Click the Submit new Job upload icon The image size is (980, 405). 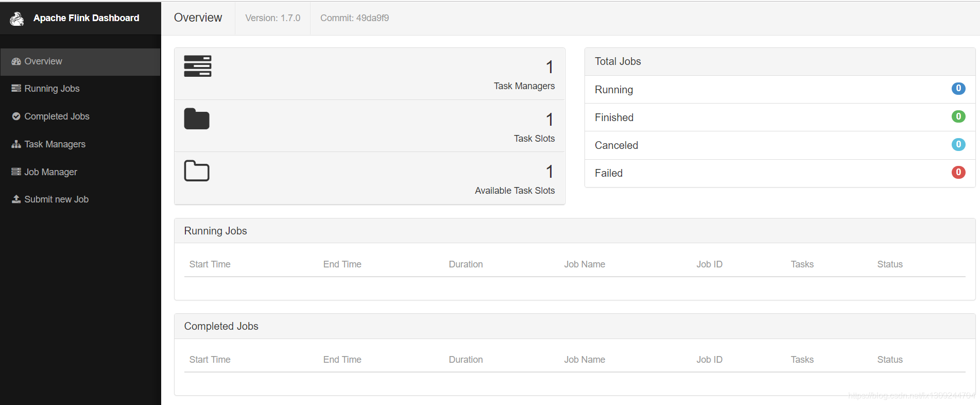pos(16,199)
